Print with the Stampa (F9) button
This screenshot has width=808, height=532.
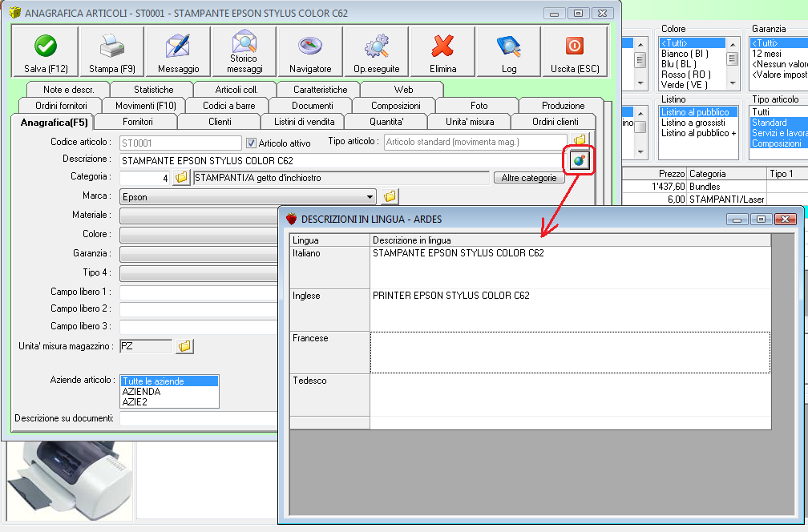(x=112, y=52)
